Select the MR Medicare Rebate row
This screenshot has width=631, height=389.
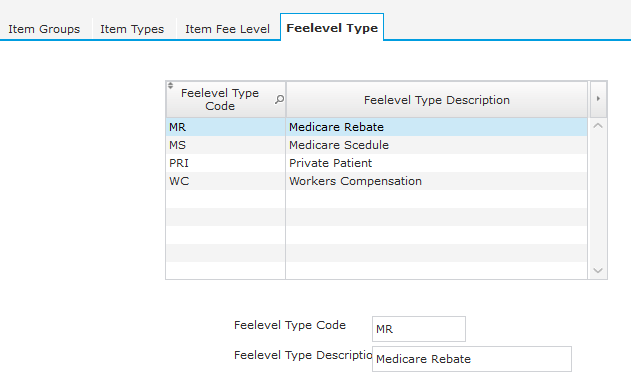click(377, 127)
